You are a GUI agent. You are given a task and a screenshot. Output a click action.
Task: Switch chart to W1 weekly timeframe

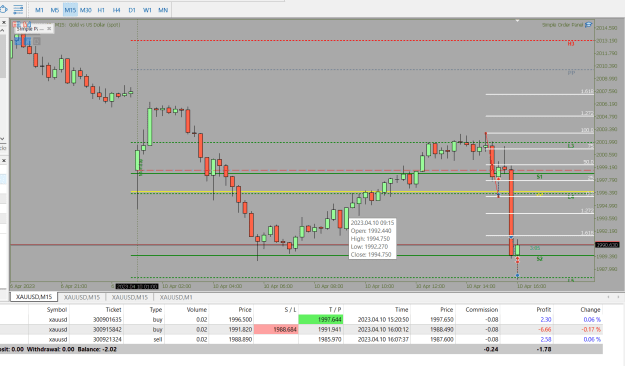pyautogui.click(x=147, y=10)
